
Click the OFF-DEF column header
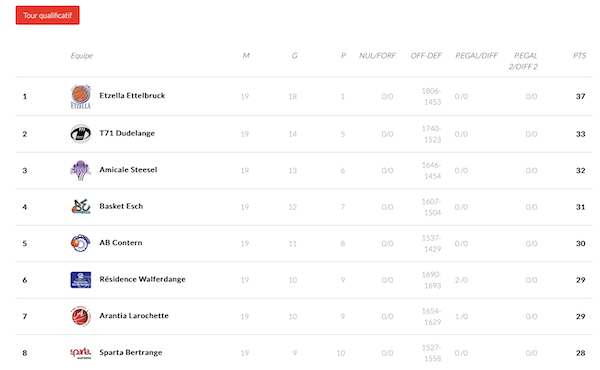(426, 56)
